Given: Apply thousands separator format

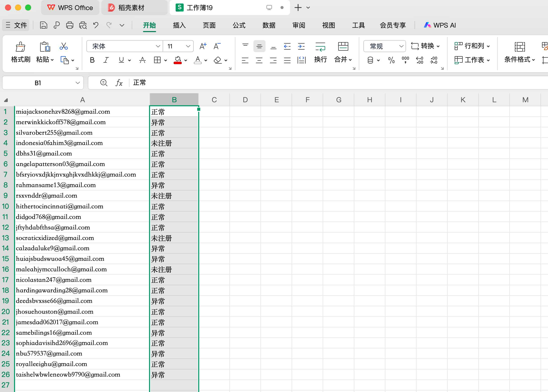Looking at the screenshot, I should (x=405, y=60).
